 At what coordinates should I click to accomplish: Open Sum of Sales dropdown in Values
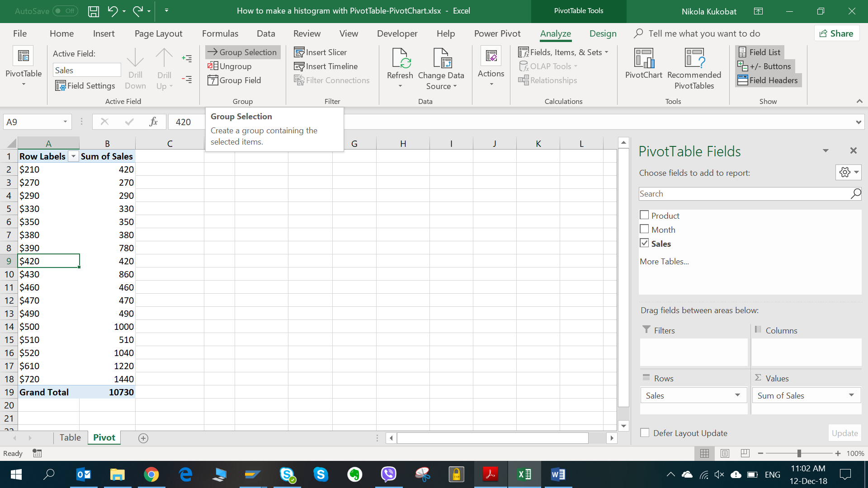pos(851,395)
